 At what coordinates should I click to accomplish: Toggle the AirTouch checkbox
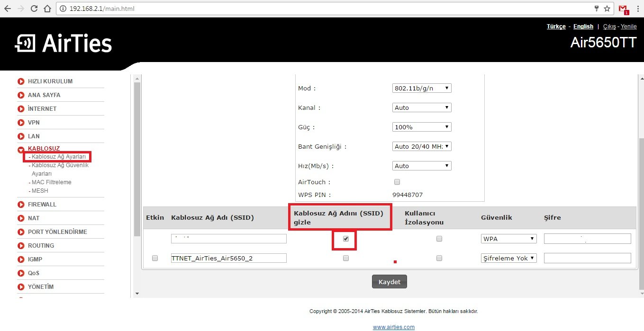pyautogui.click(x=397, y=182)
